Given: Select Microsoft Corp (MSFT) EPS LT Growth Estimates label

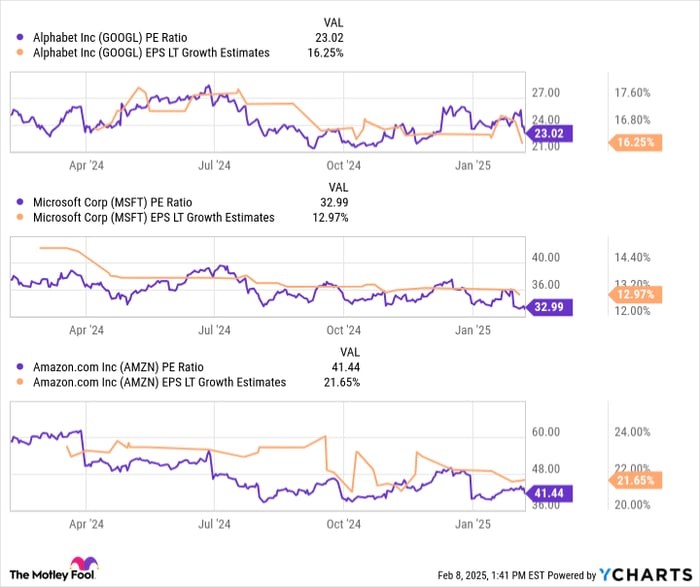Looking at the screenshot, I should point(153,217).
